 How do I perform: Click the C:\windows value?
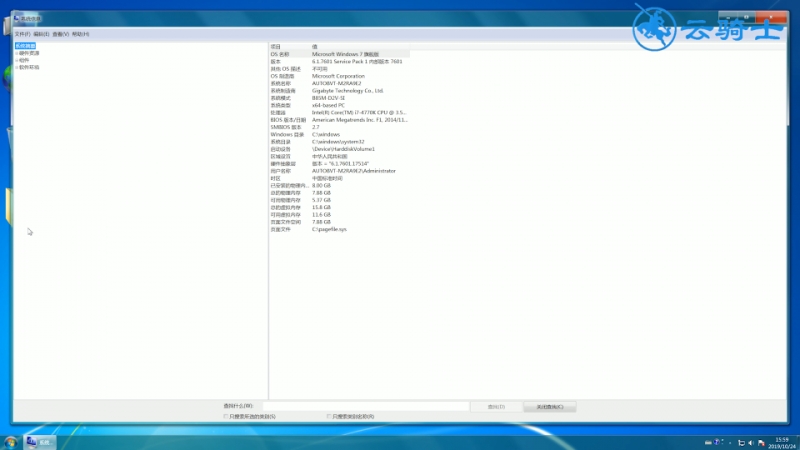[326, 135]
